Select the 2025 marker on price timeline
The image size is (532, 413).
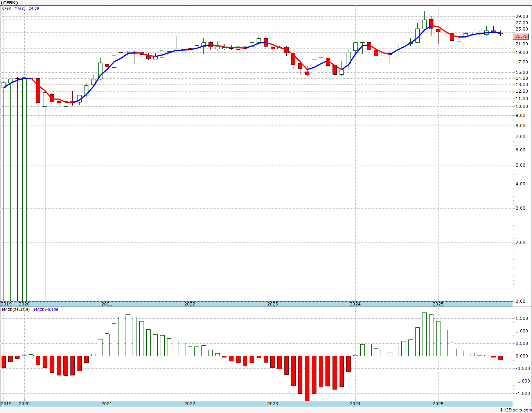click(x=438, y=304)
